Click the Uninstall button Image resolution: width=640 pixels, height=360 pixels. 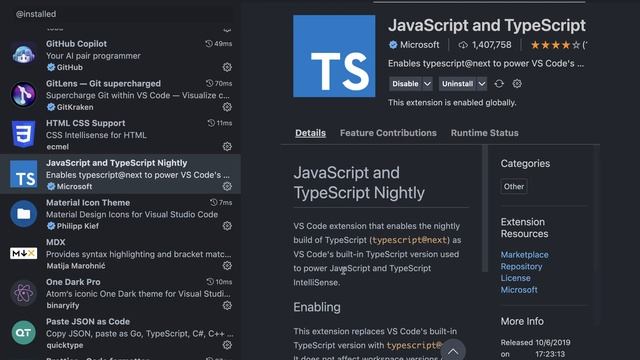tap(458, 84)
